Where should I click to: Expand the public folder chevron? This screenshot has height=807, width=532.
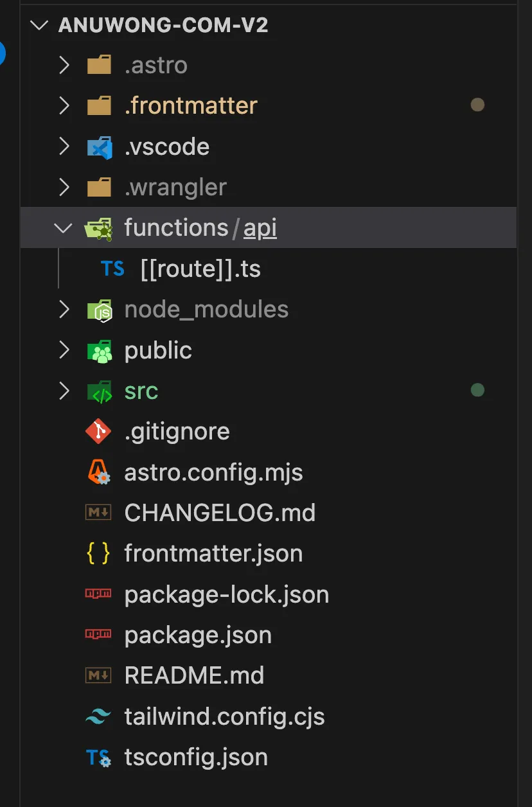pyautogui.click(x=64, y=350)
